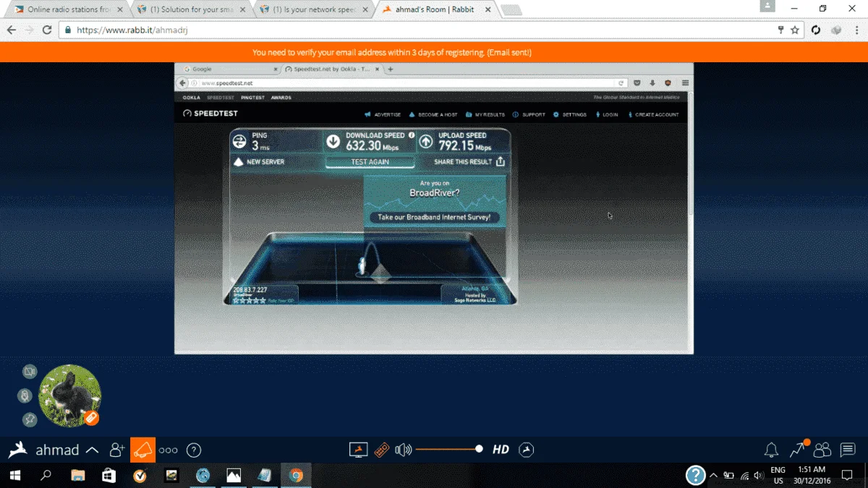Go back in Chrome

tap(11, 30)
